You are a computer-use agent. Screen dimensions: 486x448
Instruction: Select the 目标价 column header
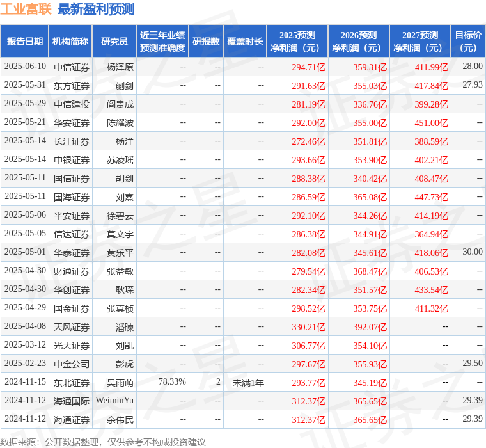point(468,42)
